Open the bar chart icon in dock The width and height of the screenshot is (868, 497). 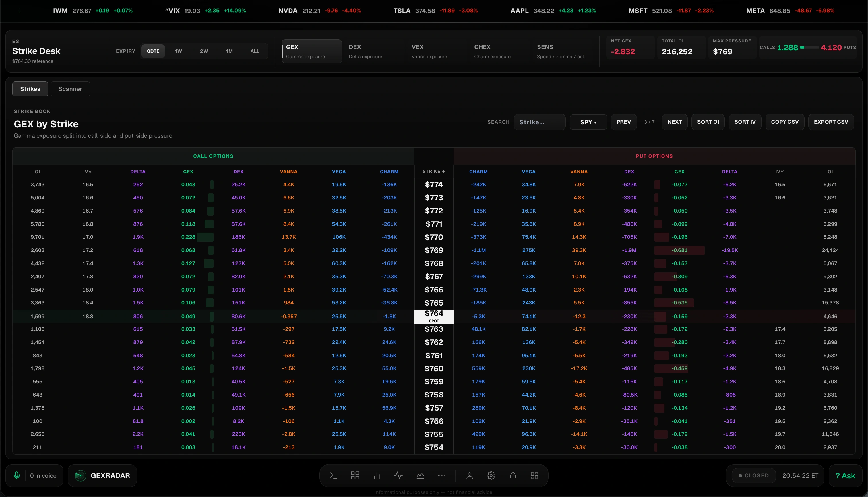(x=377, y=475)
